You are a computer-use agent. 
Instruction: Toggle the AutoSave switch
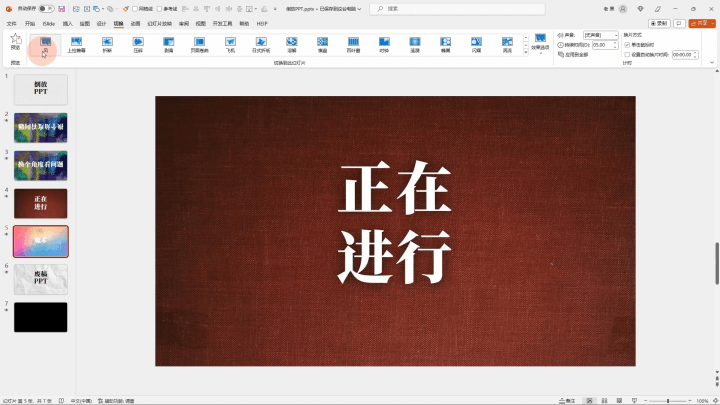point(46,9)
